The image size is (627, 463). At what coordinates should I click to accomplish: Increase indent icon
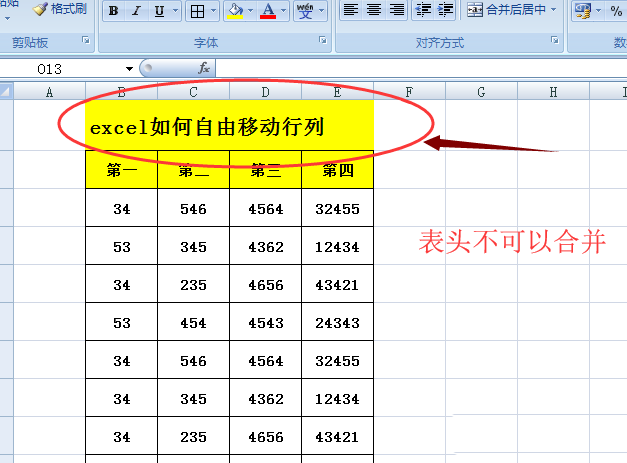[445, 10]
